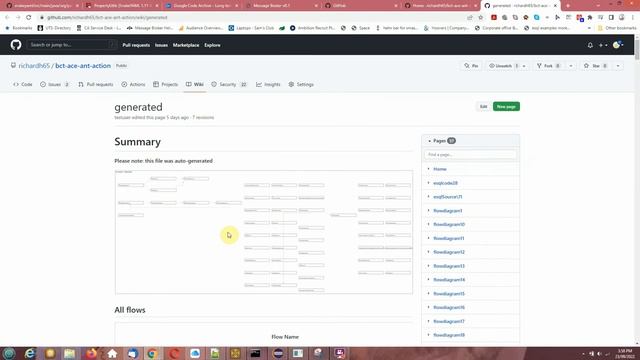Image resolution: width=640 pixels, height=360 pixels.
Task: Click Edit on the wiki page
Action: point(483,107)
